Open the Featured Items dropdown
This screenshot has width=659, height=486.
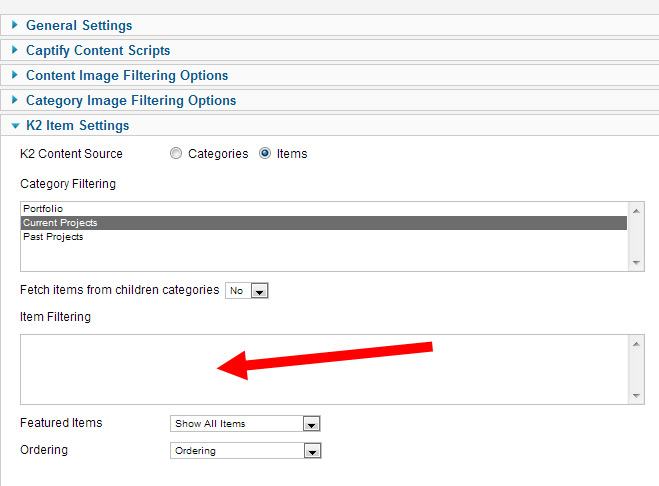tap(245, 423)
